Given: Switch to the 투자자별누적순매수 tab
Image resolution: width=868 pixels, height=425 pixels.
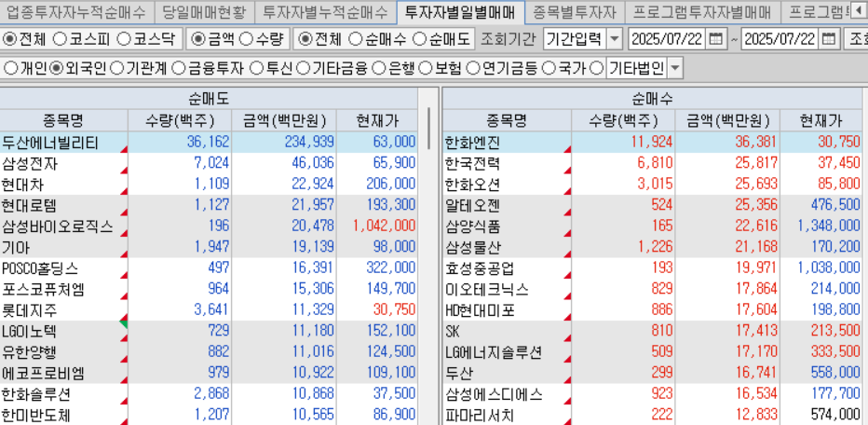Looking at the screenshot, I should click(x=325, y=11).
